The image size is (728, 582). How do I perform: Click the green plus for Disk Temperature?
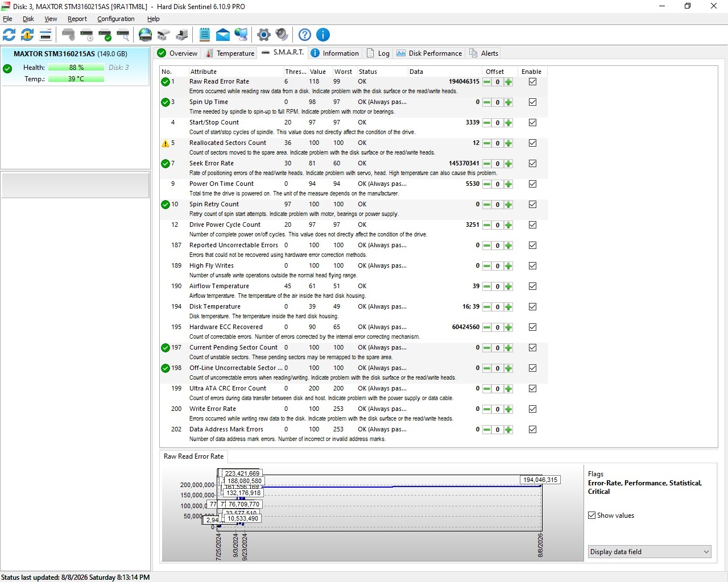click(508, 307)
